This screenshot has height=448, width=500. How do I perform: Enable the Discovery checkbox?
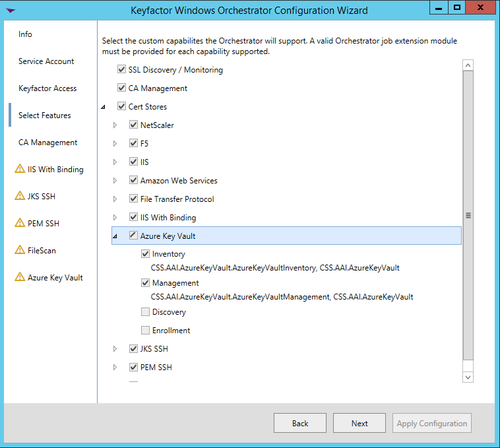(x=145, y=312)
